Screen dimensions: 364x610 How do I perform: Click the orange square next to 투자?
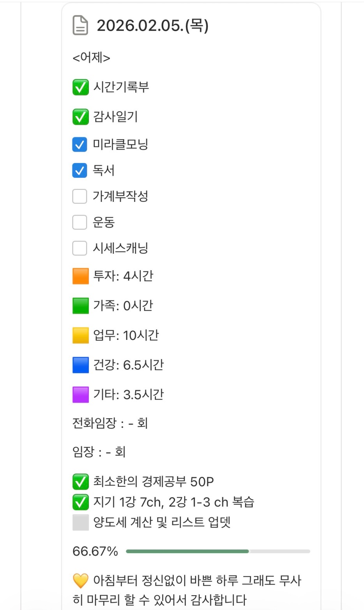tap(81, 276)
